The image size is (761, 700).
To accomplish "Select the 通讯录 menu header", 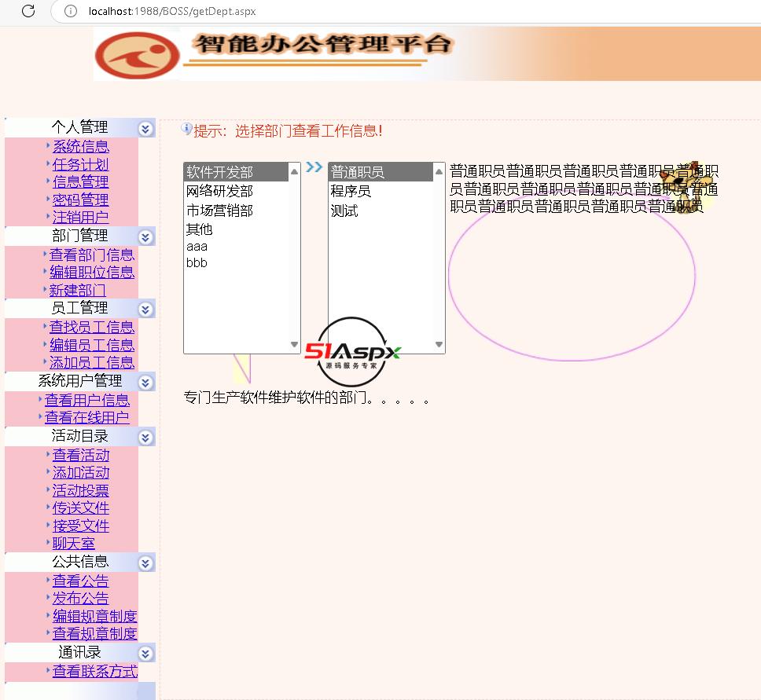I will (79, 652).
